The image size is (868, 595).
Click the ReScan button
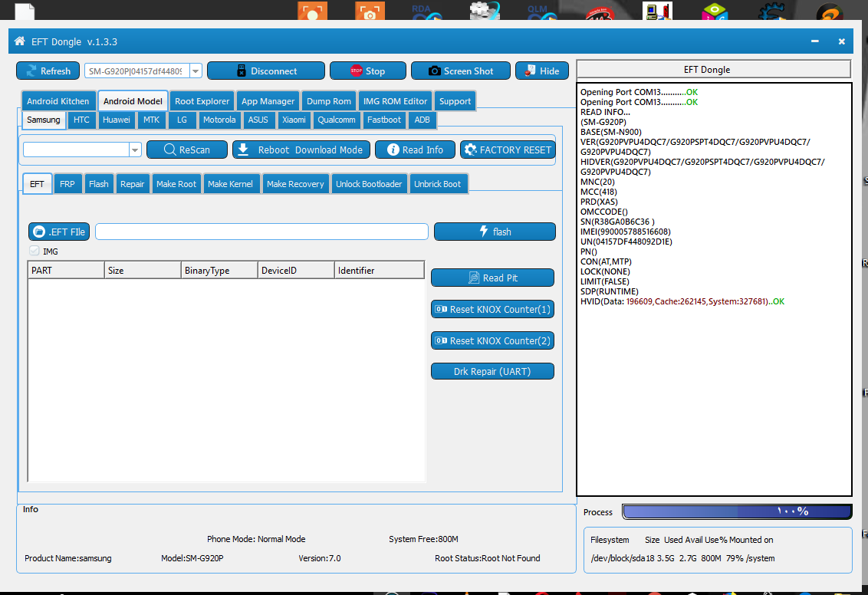tap(187, 150)
